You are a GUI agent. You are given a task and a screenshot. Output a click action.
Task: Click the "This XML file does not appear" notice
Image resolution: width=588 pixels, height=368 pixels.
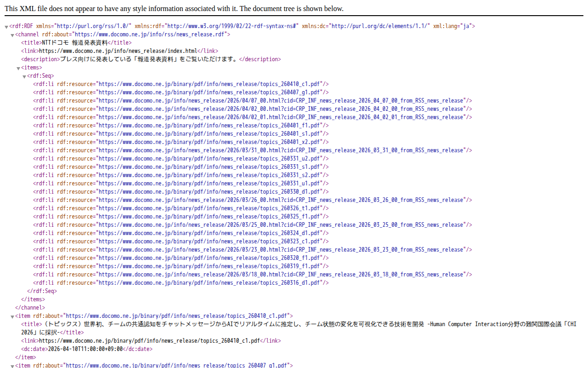click(174, 9)
